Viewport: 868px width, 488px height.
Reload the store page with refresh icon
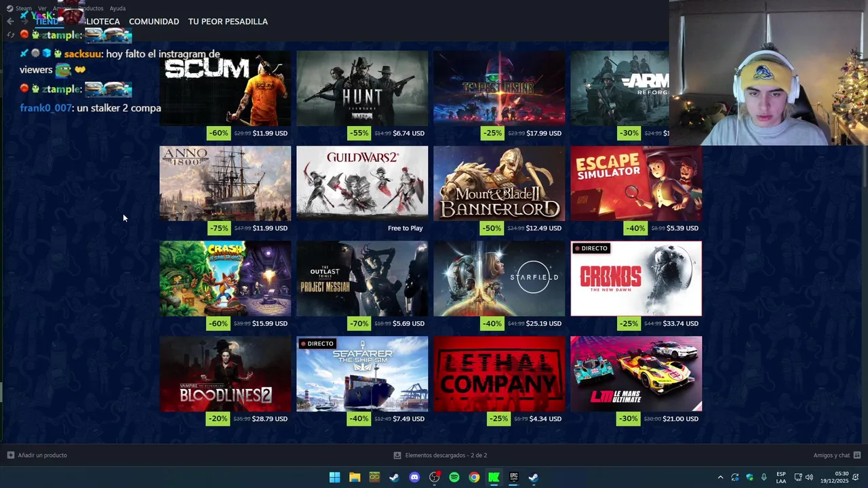click(10, 35)
